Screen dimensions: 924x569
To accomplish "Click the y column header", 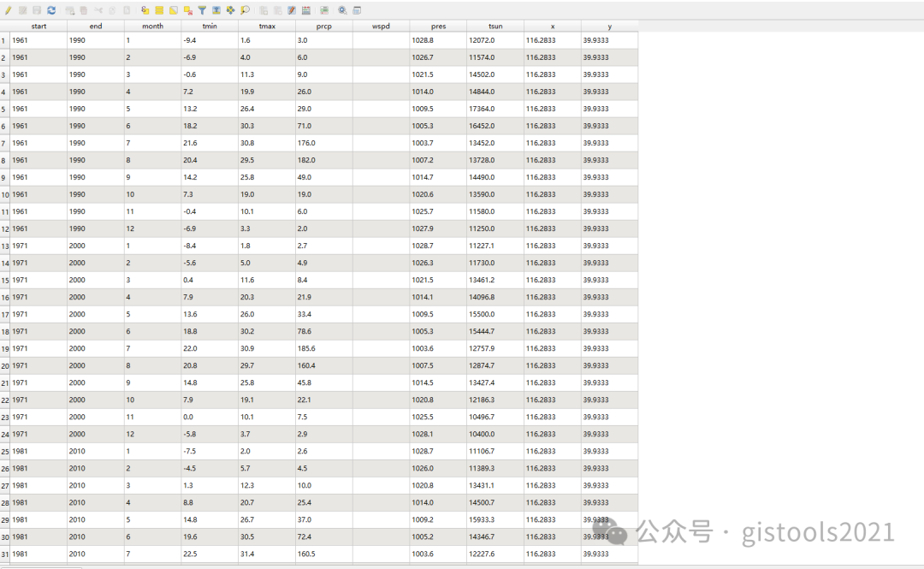I will (609, 26).
